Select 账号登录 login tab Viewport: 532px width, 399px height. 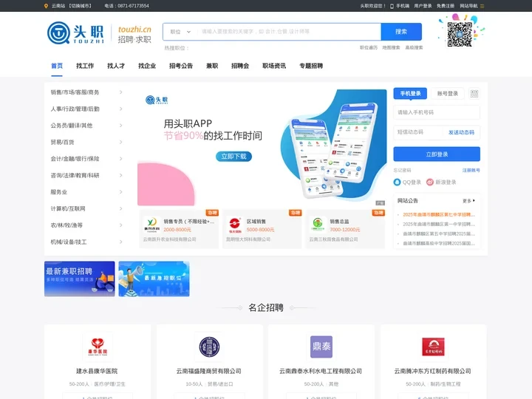pos(448,94)
